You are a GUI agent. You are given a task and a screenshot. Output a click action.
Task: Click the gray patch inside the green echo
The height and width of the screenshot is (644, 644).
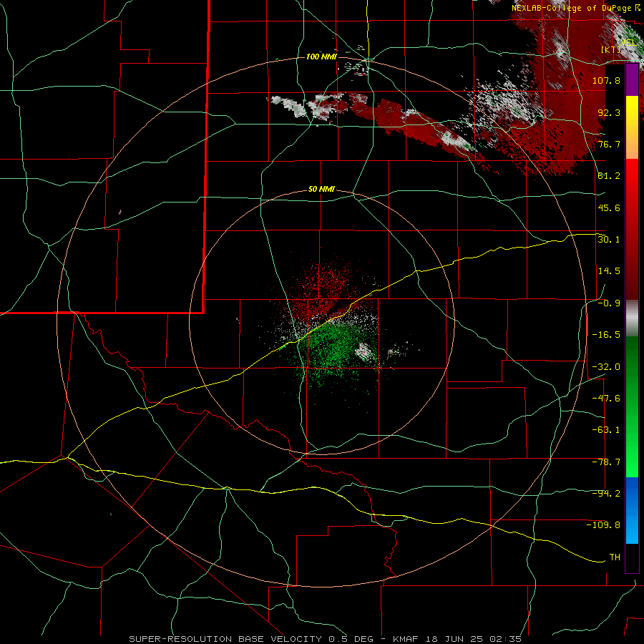[365, 351]
